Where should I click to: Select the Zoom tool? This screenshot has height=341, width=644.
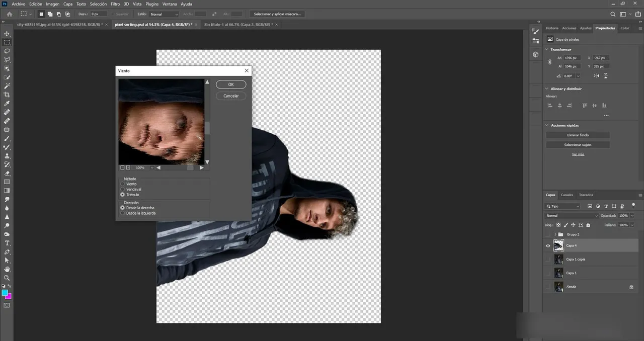click(x=7, y=278)
